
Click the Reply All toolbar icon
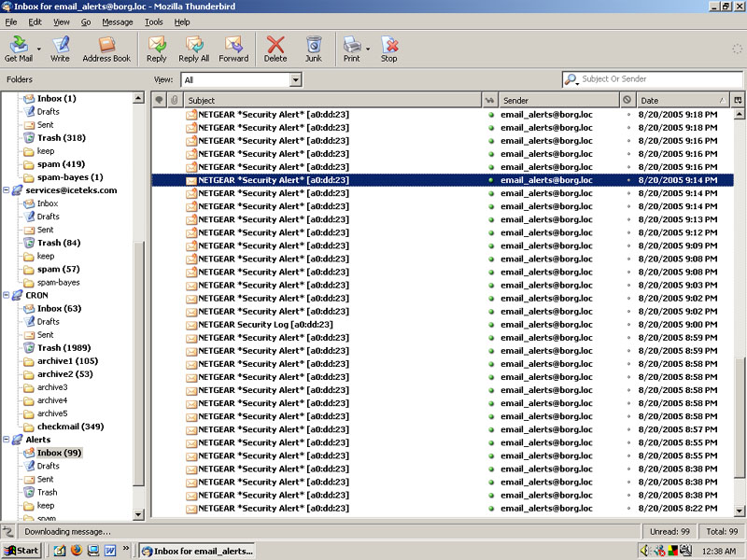(194, 49)
